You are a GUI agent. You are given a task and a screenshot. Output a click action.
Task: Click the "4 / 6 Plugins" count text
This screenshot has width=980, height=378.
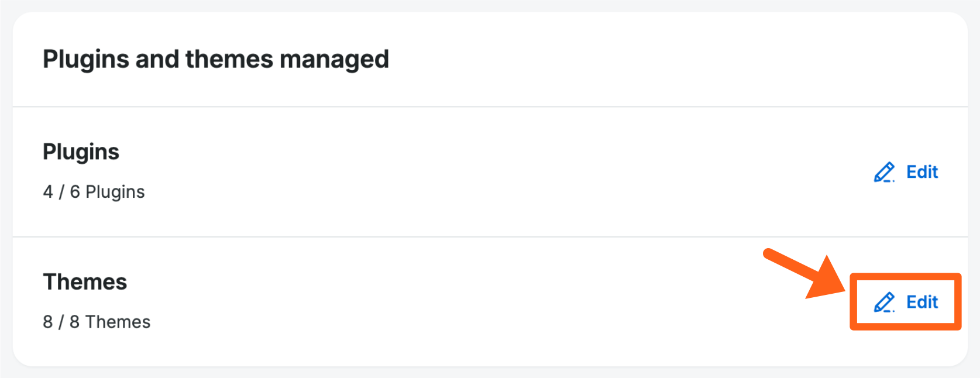[x=94, y=192]
